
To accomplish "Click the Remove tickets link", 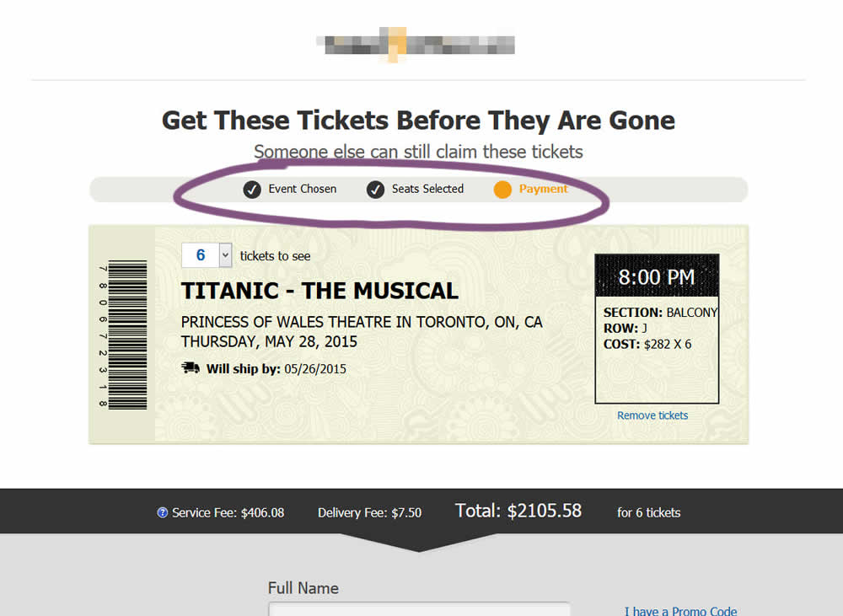I will click(652, 415).
